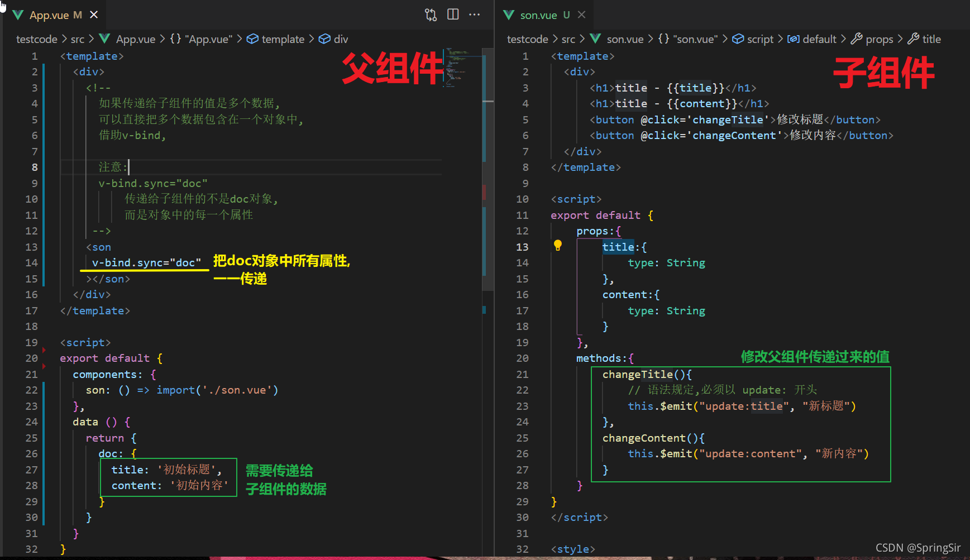
Task: Click the <son tag on line 13
Action: 98,247
